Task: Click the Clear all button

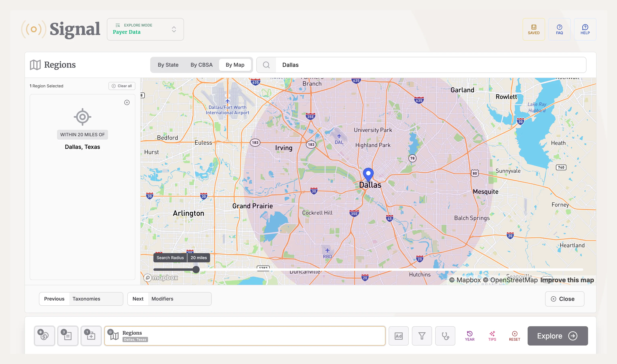Action: [x=122, y=86]
